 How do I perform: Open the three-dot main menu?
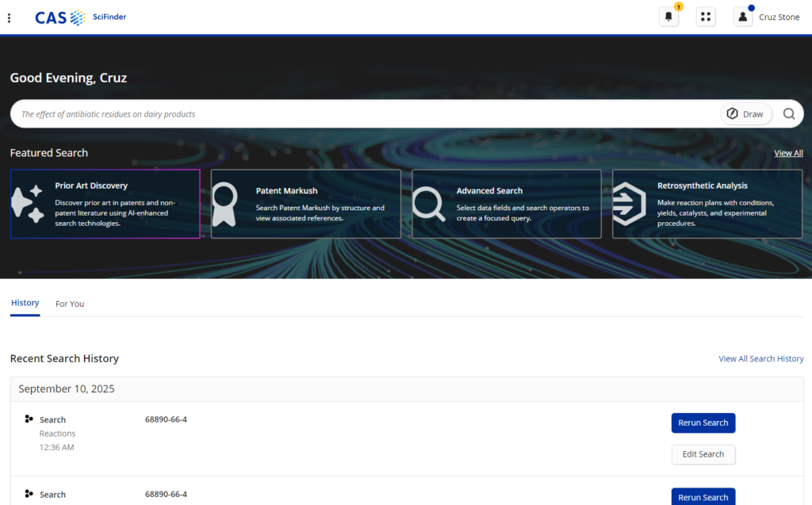coord(9,17)
